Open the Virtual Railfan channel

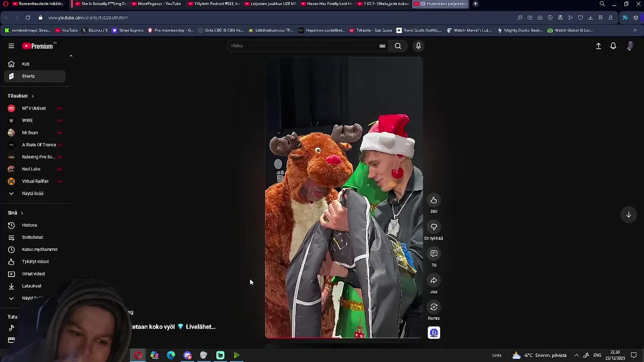click(35, 181)
